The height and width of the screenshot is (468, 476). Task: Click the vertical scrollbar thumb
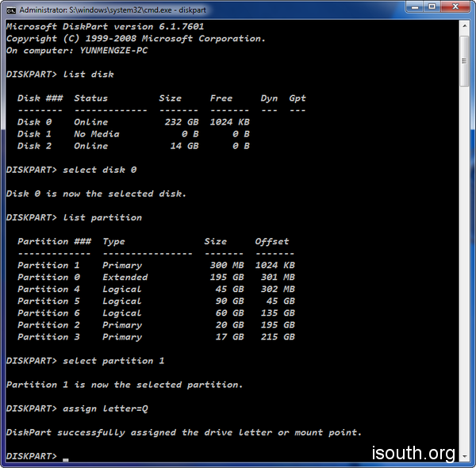[x=466, y=59]
